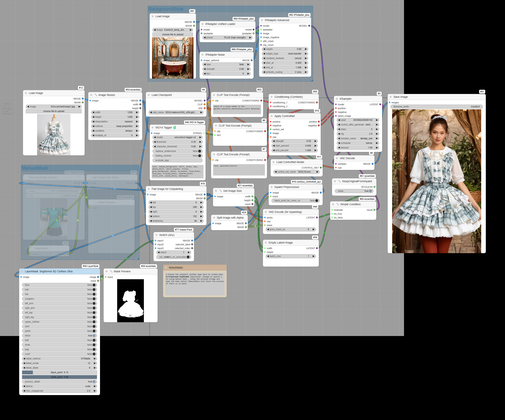Image resolution: width=505 pixels, height=420 pixels.
Task: Toggle black_pixel_for_xinsir_cn in Inpaint Preprocessor
Action: click(296, 201)
